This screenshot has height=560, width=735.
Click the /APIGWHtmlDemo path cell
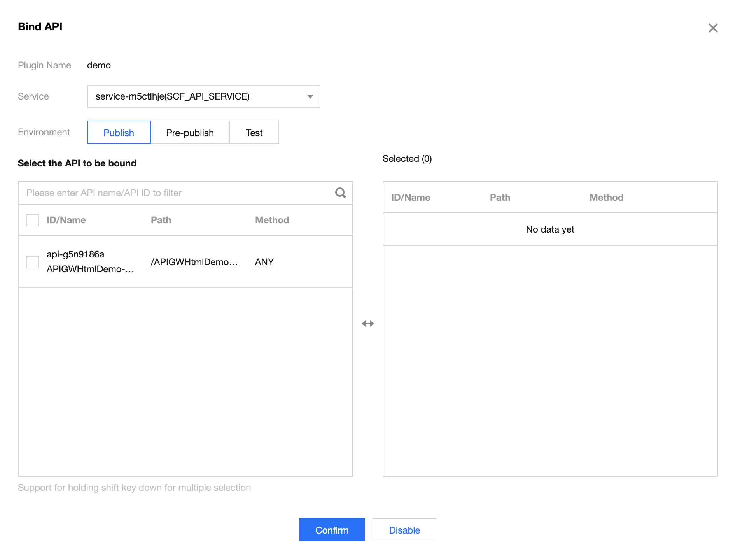[194, 262]
